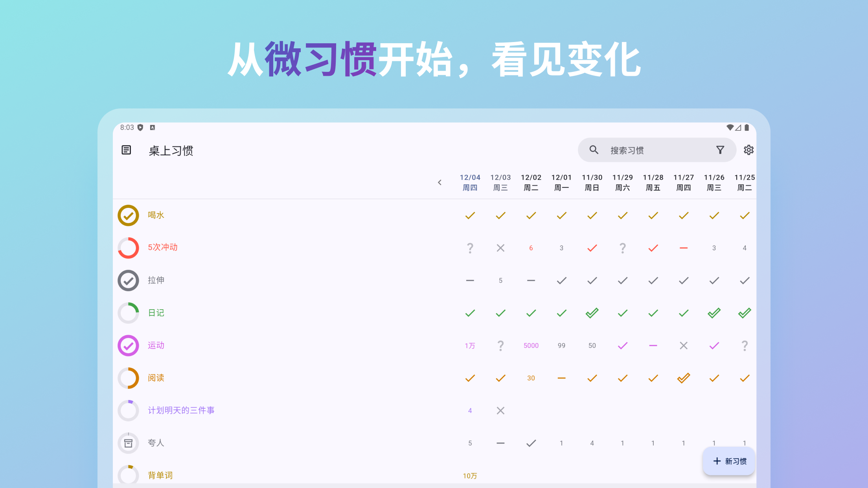The image size is (868, 488).
Task: Click the 喝水 habit ring icon
Action: pos(128,215)
